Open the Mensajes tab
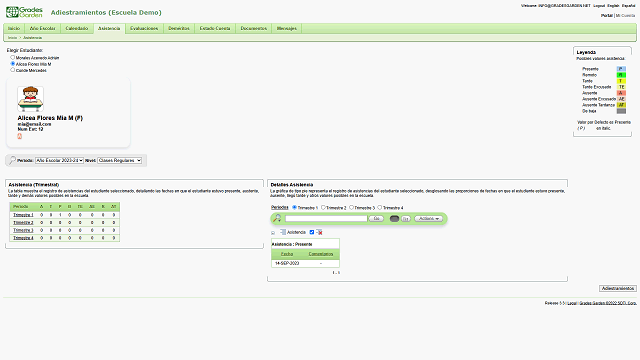The image size is (640, 360). tap(287, 28)
